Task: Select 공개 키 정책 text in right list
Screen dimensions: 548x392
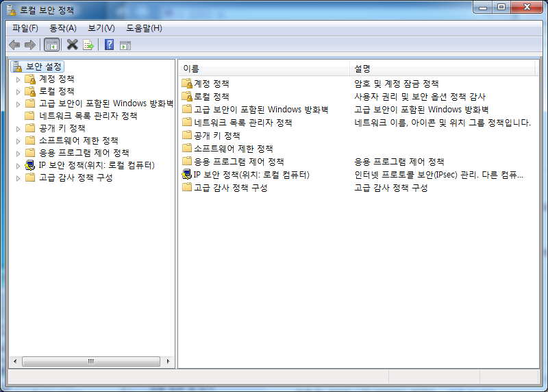Action: click(217, 136)
